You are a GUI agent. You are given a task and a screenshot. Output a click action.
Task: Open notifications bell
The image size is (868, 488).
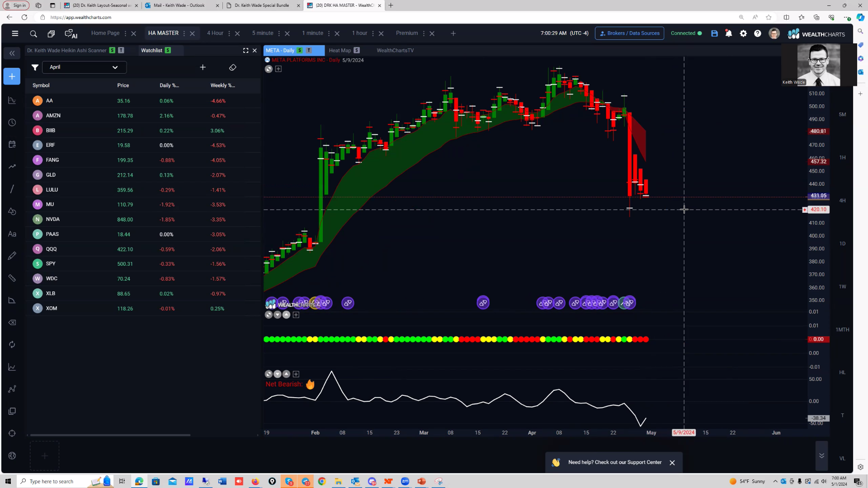729,33
